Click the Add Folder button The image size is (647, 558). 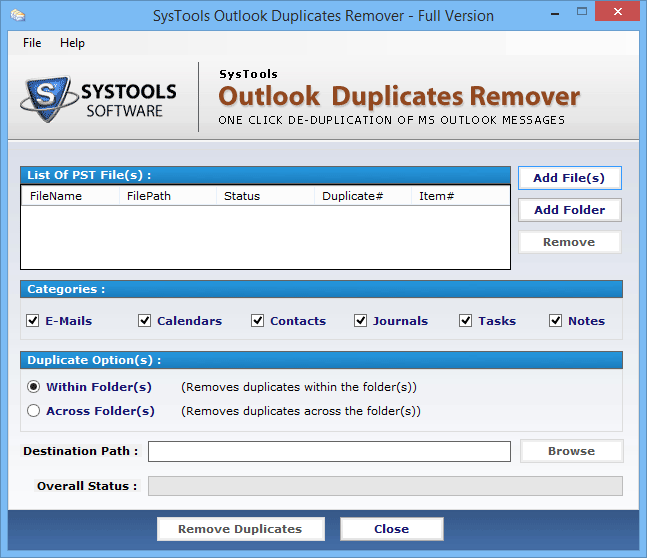tap(569, 210)
